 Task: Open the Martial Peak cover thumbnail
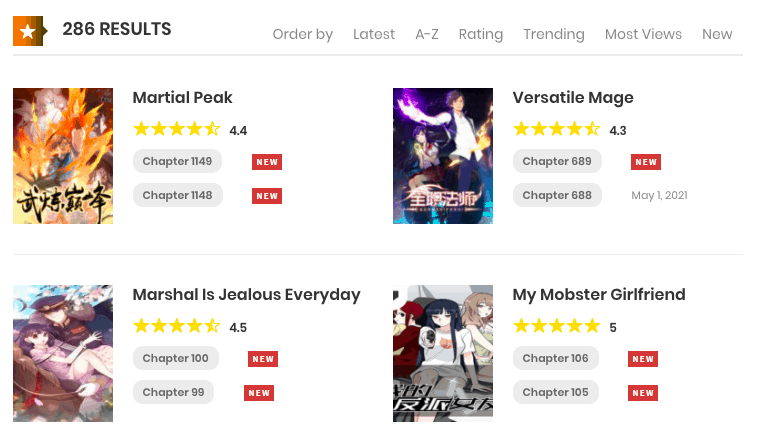pos(63,156)
